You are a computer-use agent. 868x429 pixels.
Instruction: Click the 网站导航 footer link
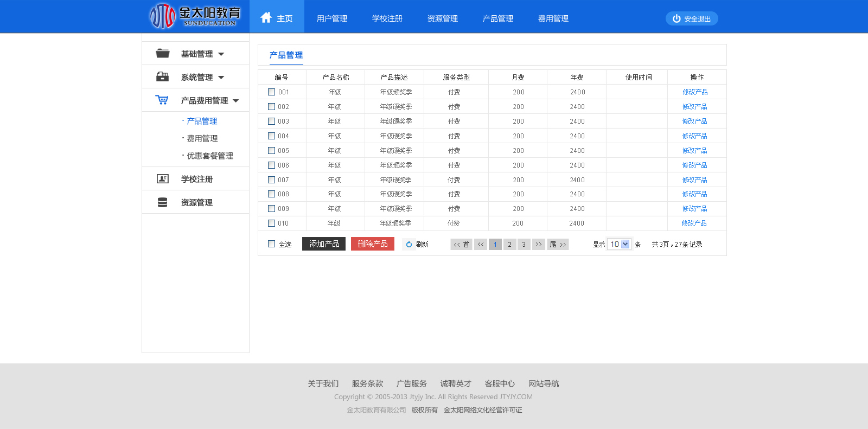(544, 383)
